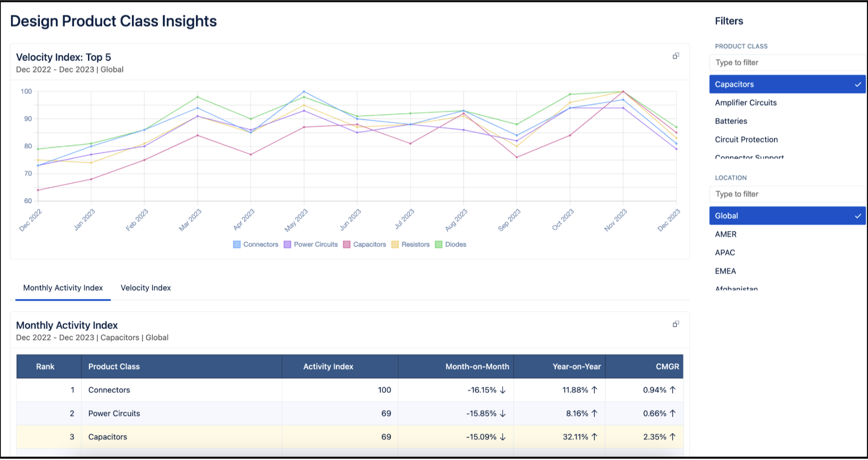The height and width of the screenshot is (460, 868).
Task: Toggle Power Circuits series in legend
Action: 311,244
